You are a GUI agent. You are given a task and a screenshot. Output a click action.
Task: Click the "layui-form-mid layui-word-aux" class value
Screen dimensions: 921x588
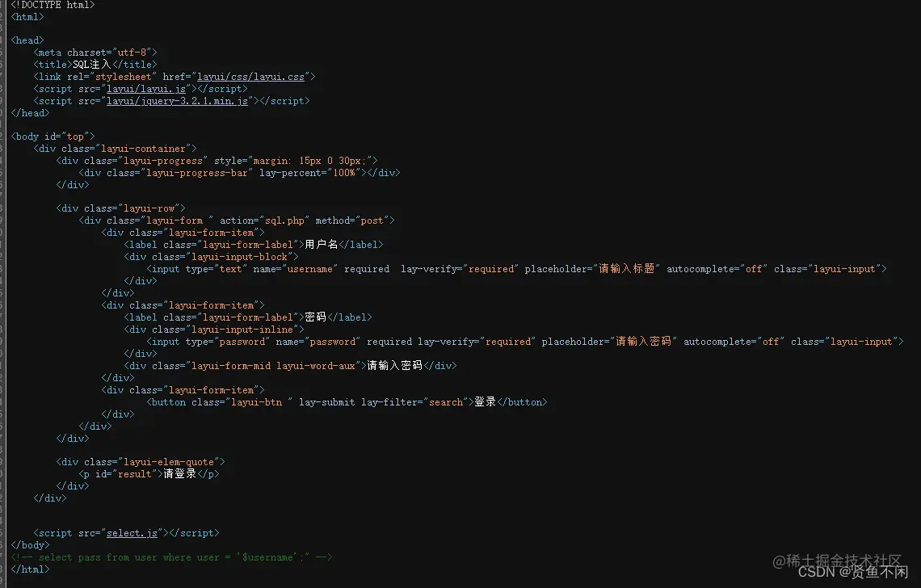pos(273,366)
